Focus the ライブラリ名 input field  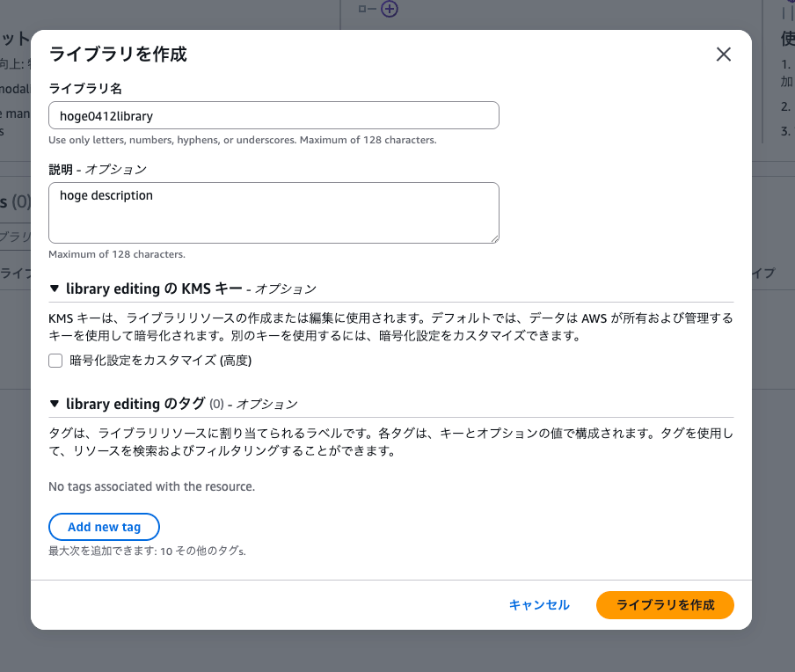click(x=273, y=115)
